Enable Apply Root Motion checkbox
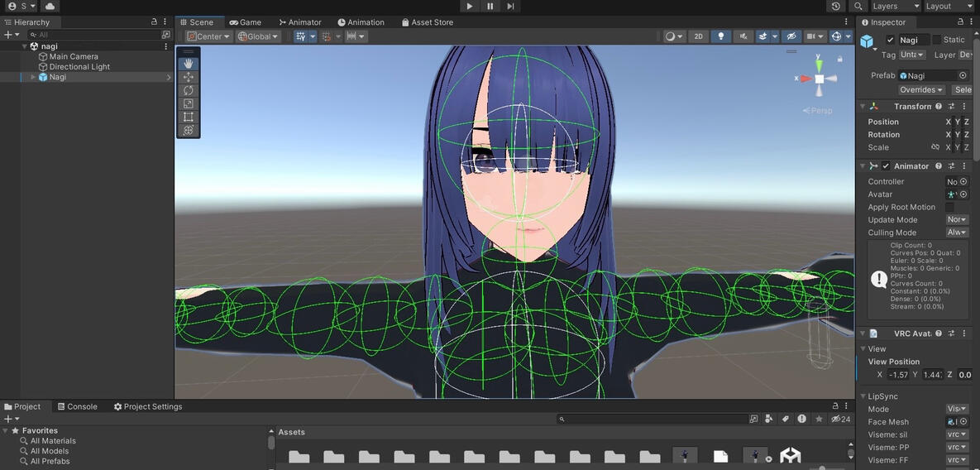980x470 pixels. click(949, 208)
